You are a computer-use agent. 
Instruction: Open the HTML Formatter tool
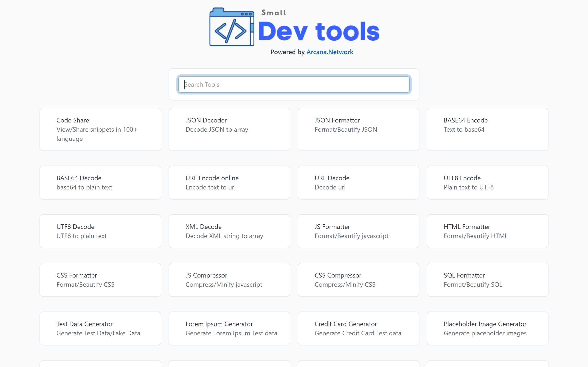tap(487, 231)
